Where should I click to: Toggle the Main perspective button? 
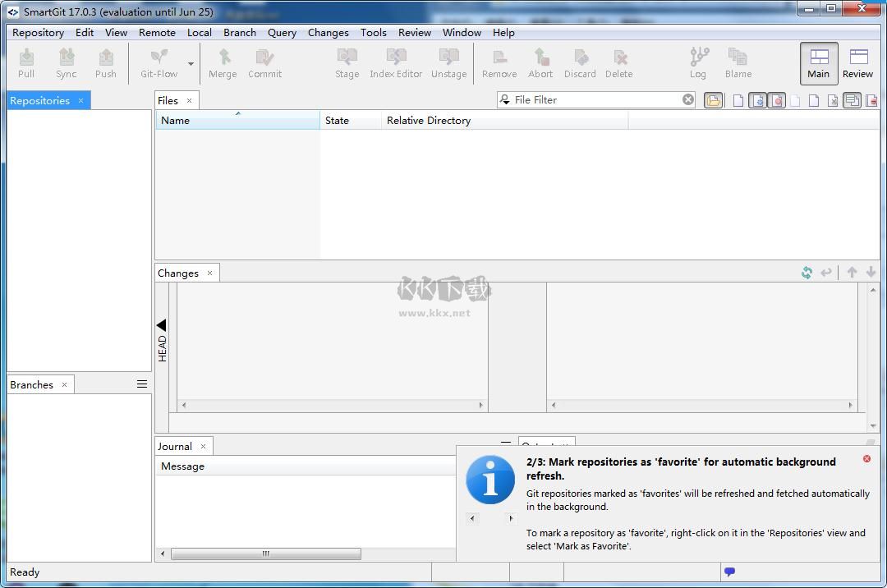point(818,63)
